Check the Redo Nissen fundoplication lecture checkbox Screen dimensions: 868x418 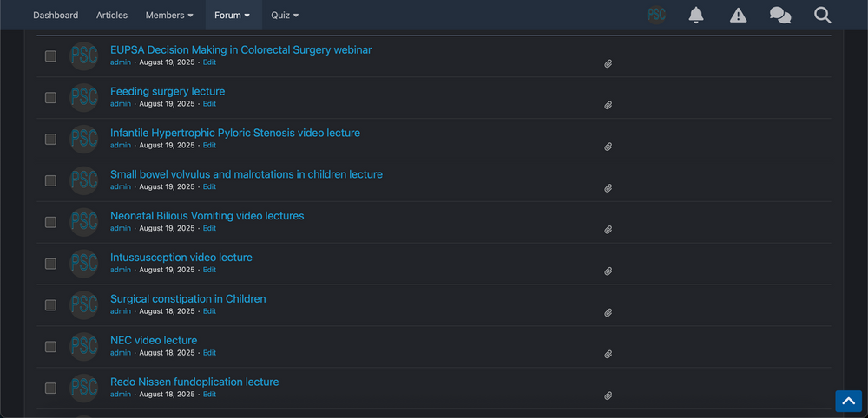[50, 388]
